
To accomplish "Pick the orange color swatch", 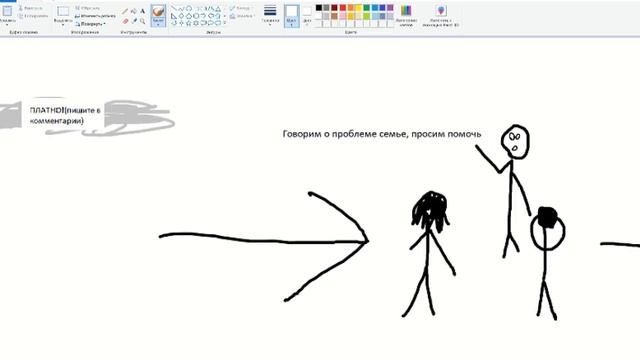I will point(351,8).
